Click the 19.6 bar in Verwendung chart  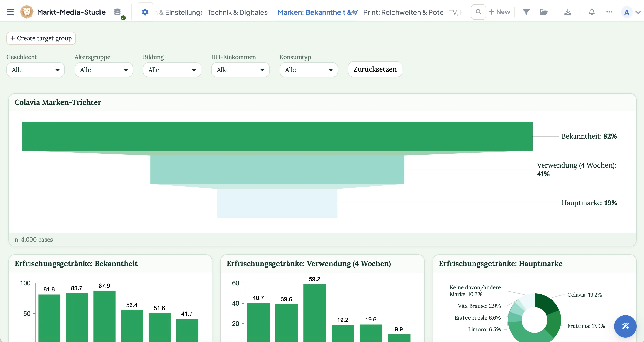click(371, 333)
